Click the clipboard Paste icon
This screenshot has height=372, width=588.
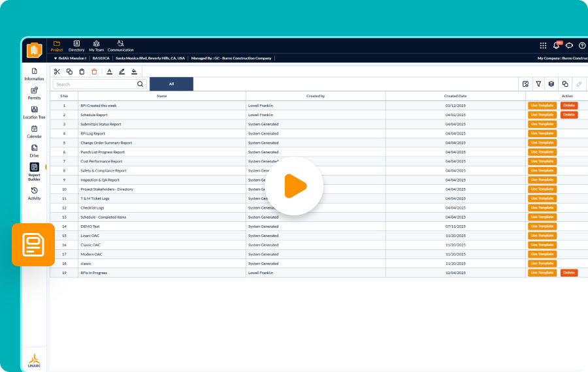(82, 72)
